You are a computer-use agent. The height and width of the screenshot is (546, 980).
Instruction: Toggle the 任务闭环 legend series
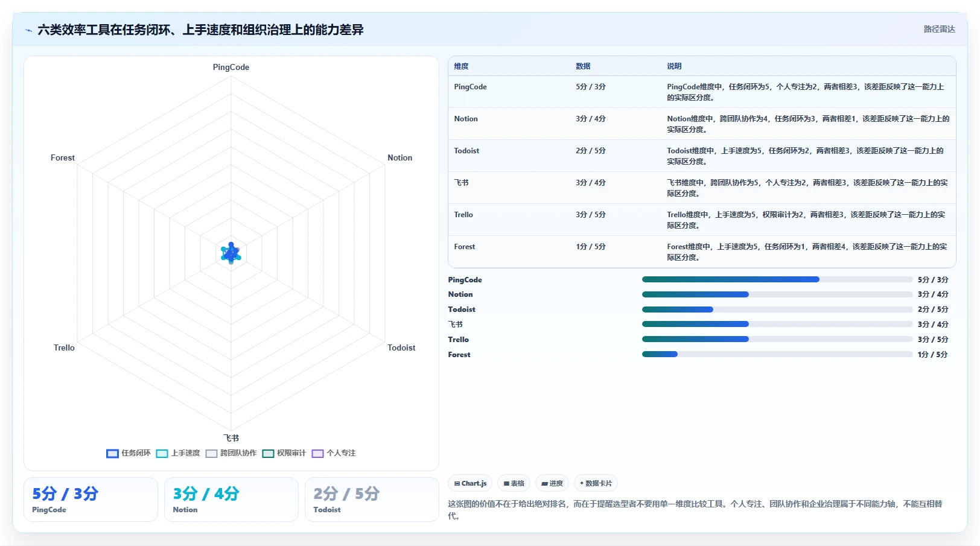(x=129, y=453)
